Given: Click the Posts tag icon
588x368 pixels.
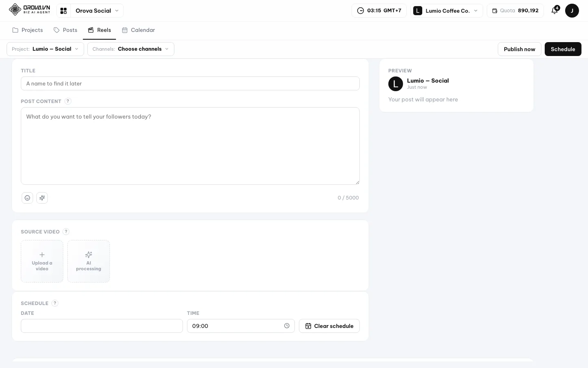Looking at the screenshot, I should point(57,30).
